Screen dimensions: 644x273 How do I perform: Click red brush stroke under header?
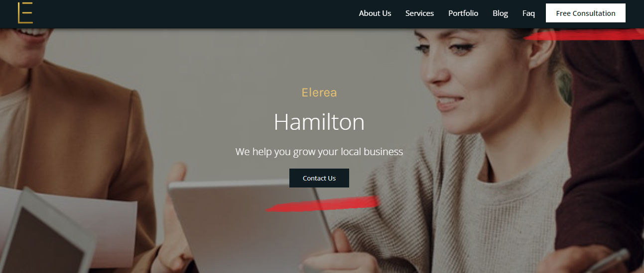[584, 35]
